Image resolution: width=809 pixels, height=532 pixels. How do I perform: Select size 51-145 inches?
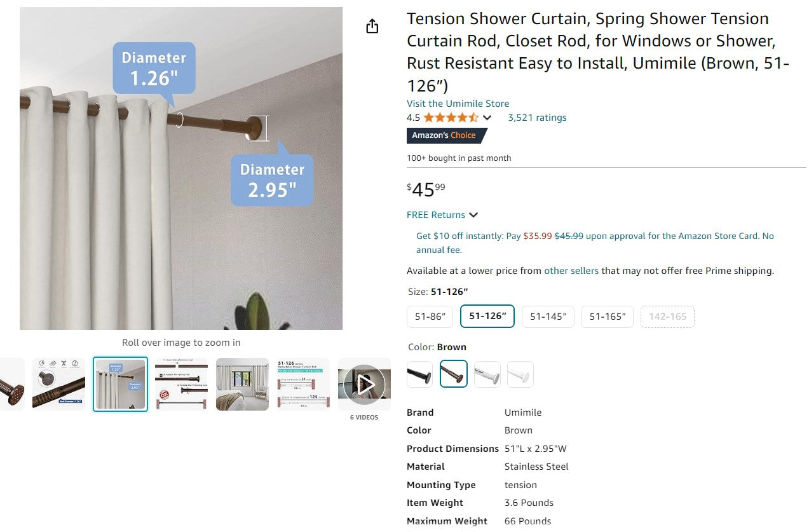[x=547, y=316]
